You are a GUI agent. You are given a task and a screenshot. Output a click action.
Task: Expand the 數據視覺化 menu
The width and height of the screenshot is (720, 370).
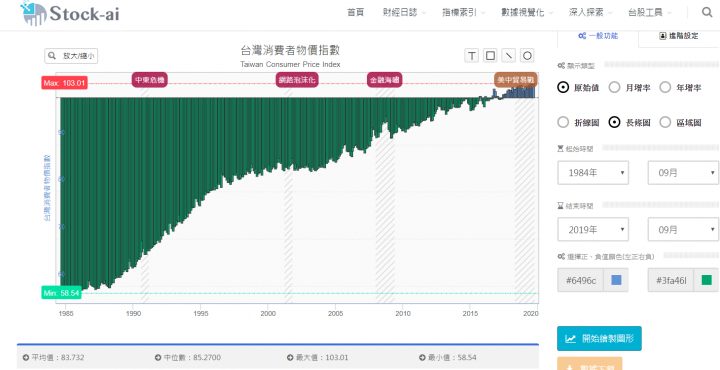527,13
